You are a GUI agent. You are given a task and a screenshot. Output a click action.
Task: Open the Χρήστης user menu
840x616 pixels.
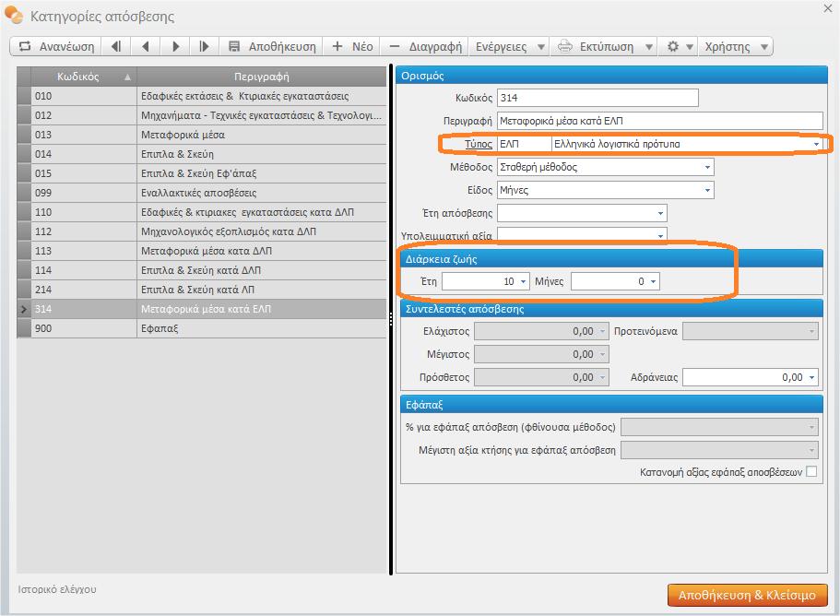coord(736,47)
